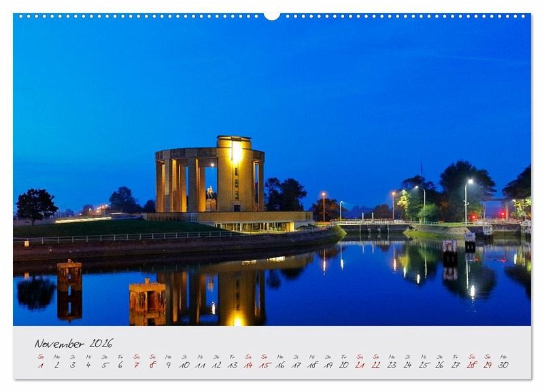This screenshot has width=544, height=392.
Task: Select day 7 marked in red
Action: point(136,365)
